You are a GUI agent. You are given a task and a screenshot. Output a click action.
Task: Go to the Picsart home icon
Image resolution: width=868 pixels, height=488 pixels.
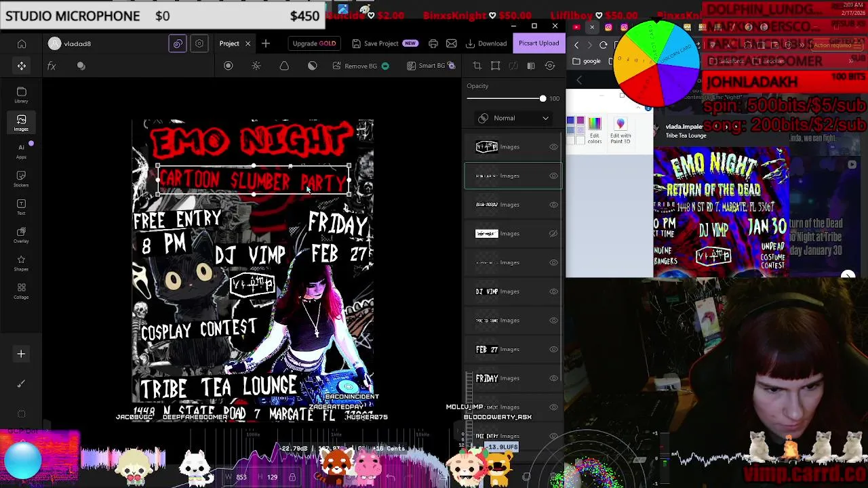(22, 44)
